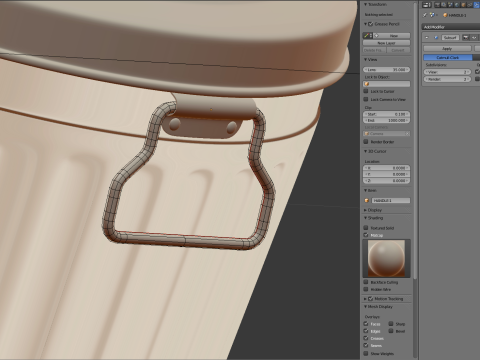480x360 pixels.
Task: Open the Object properties tab icon
Action: pos(463,5)
